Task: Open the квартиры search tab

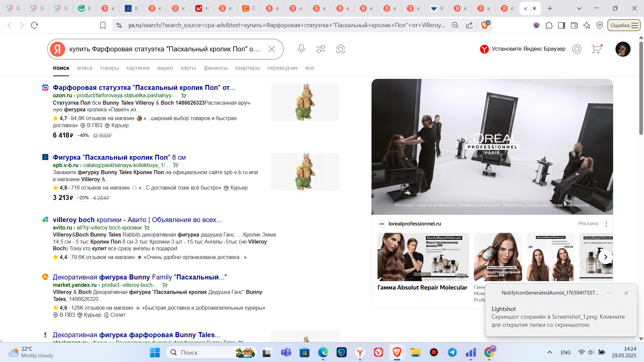Action: click(247, 68)
